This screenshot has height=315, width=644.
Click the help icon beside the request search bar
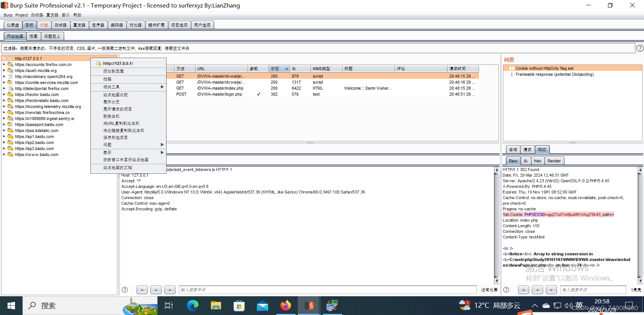click(x=125, y=289)
